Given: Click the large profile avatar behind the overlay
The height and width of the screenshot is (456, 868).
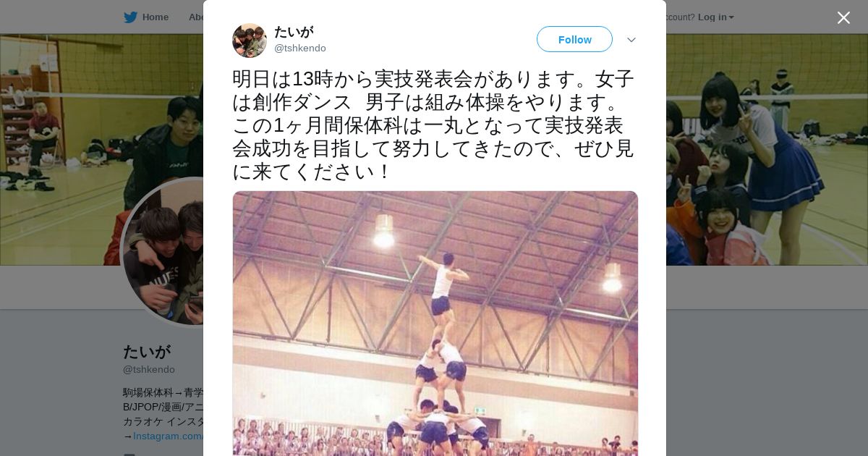Looking at the screenshot, I should [x=163, y=251].
